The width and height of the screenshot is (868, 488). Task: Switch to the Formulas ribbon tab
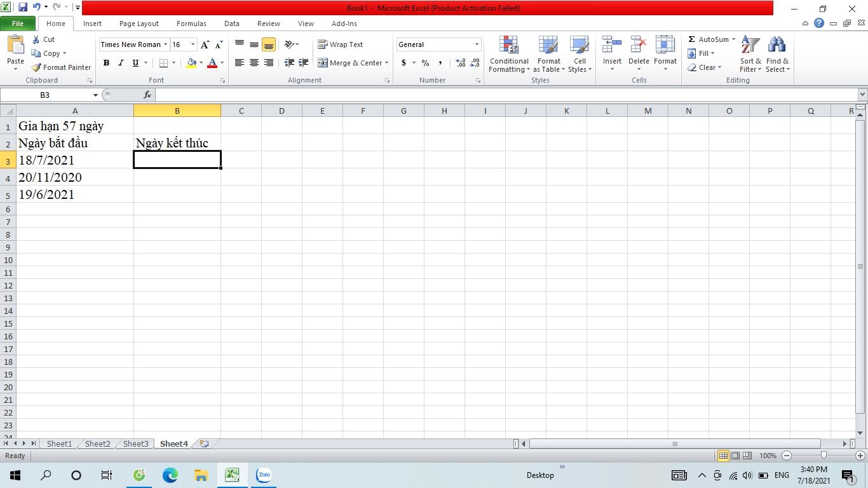pos(191,24)
